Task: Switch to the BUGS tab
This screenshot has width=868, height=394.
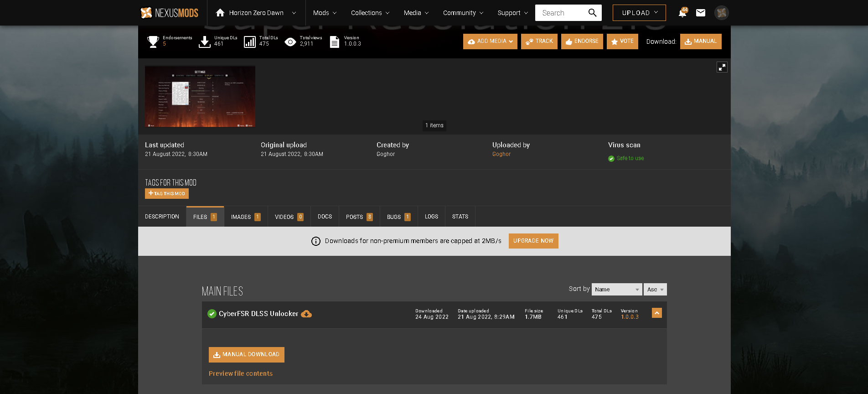Action: (x=399, y=217)
